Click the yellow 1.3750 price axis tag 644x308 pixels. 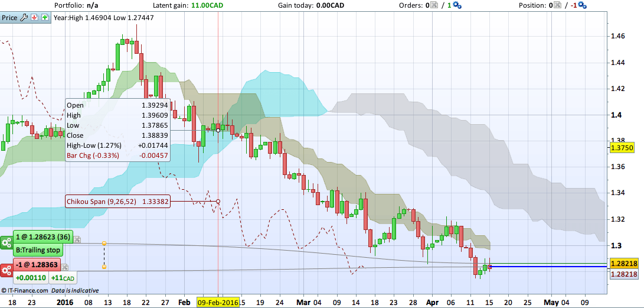click(623, 147)
